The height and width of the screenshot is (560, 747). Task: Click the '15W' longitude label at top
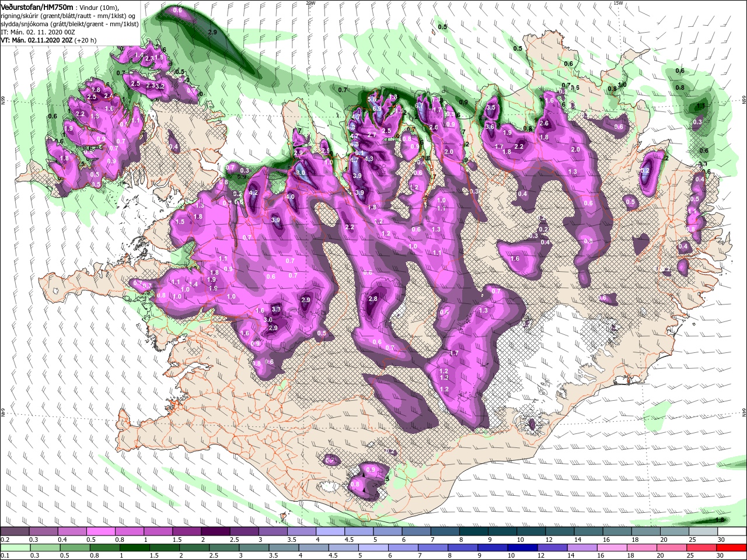pos(618,3)
